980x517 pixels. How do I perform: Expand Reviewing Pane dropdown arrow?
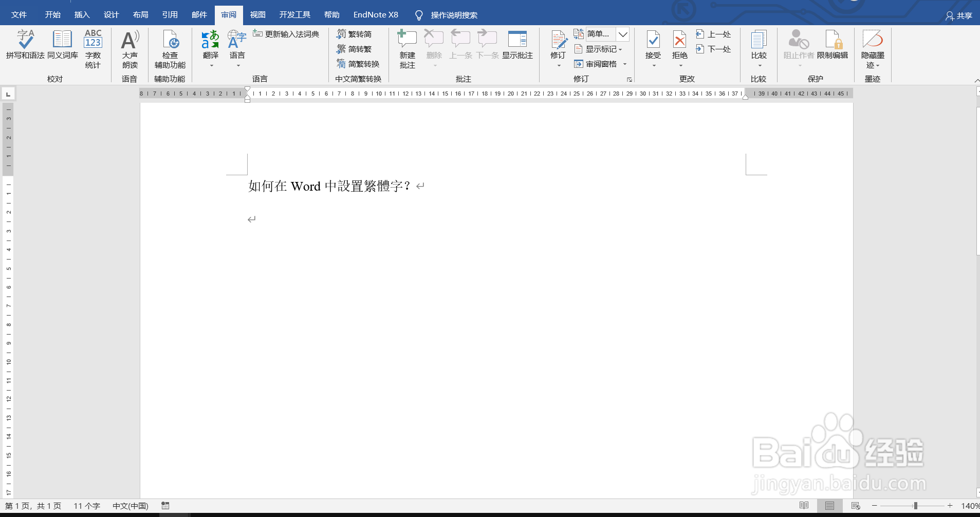(625, 64)
